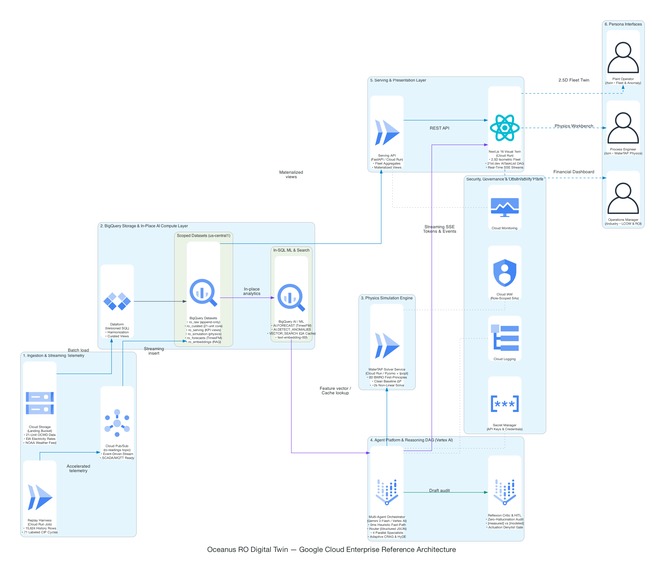Select the Cloud Logging icon
The image size is (663, 573).
[504, 337]
